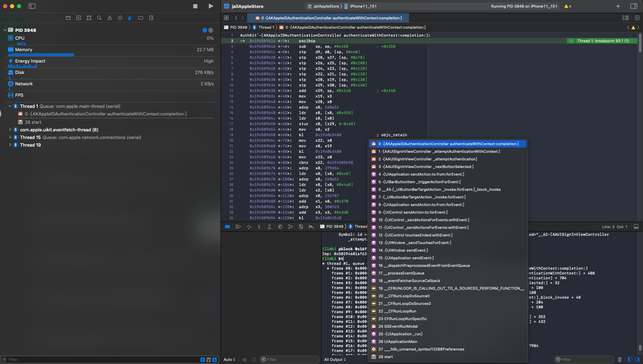Select frame 14 UIWindow sendEvent: in popup

point(448,250)
